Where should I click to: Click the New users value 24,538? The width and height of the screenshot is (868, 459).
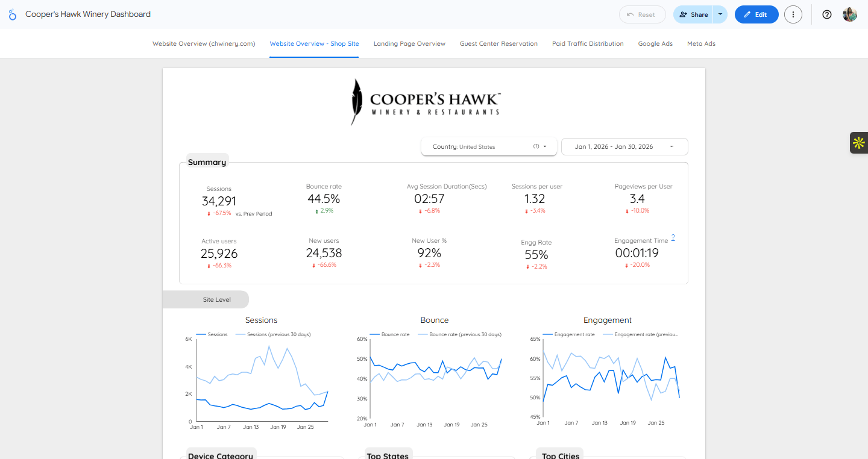[x=324, y=253]
